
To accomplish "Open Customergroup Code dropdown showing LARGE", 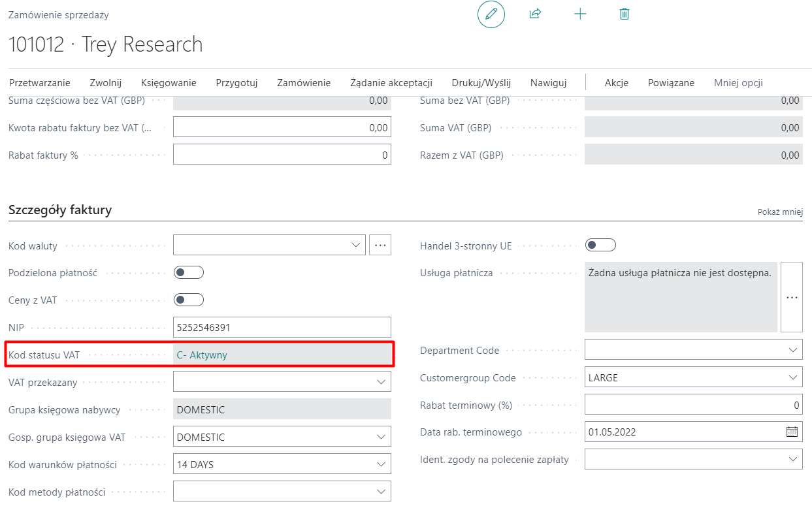I will click(792, 377).
